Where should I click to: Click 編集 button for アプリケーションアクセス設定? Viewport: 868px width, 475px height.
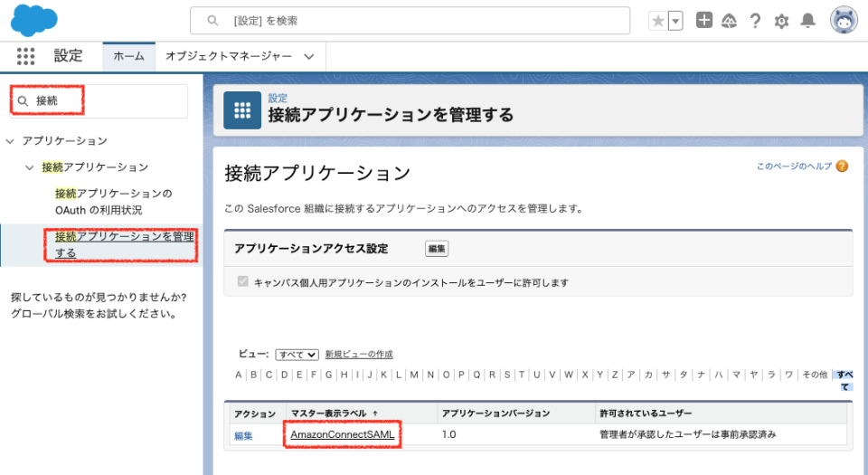(x=437, y=249)
